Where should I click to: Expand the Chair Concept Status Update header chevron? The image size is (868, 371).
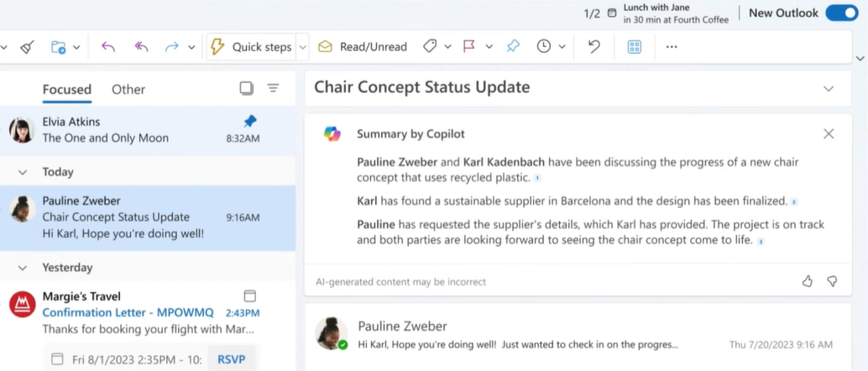tap(829, 88)
